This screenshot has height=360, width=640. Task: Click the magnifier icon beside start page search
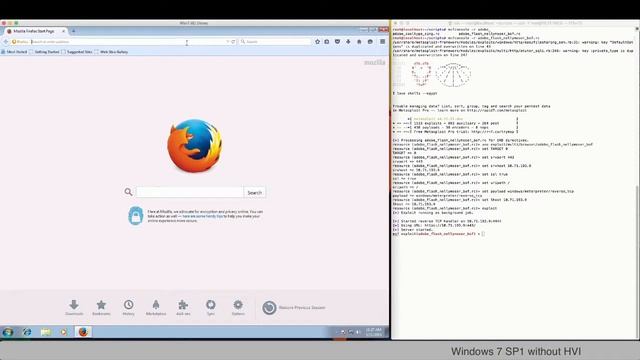128,192
